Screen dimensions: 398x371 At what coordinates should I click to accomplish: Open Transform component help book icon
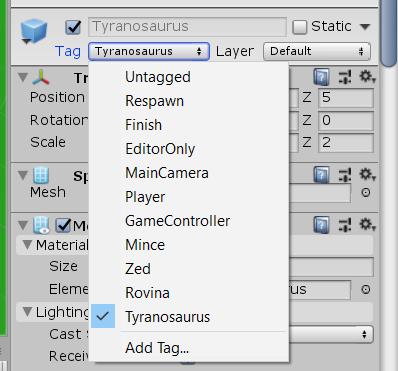pos(321,77)
